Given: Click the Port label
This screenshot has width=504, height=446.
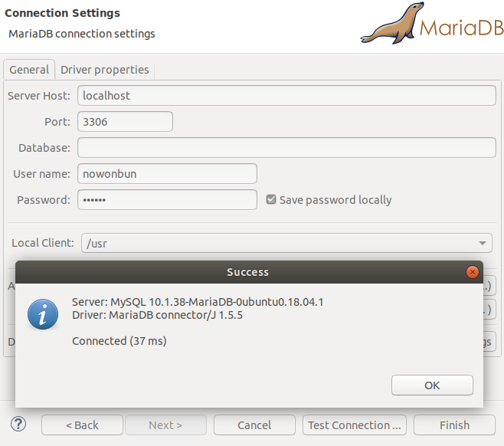Looking at the screenshot, I should pos(57,122).
